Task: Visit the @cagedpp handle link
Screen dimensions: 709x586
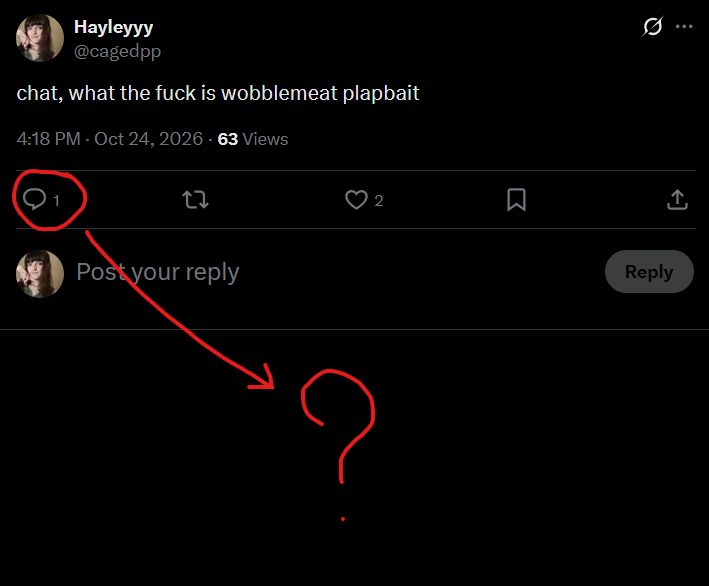Action: pyautogui.click(x=118, y=51)
